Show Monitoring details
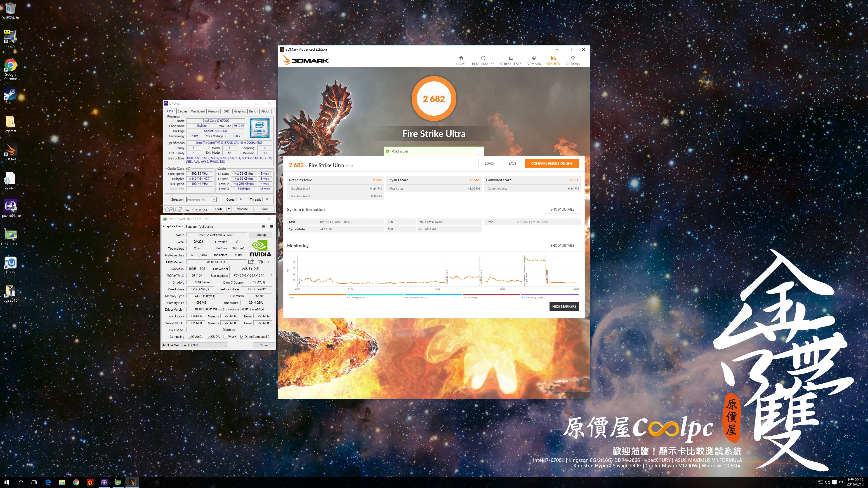 point(562,245)
